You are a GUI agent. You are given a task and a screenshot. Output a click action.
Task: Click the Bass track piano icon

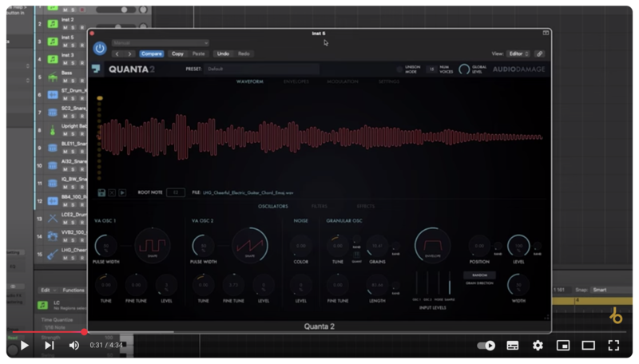(53, 77)
